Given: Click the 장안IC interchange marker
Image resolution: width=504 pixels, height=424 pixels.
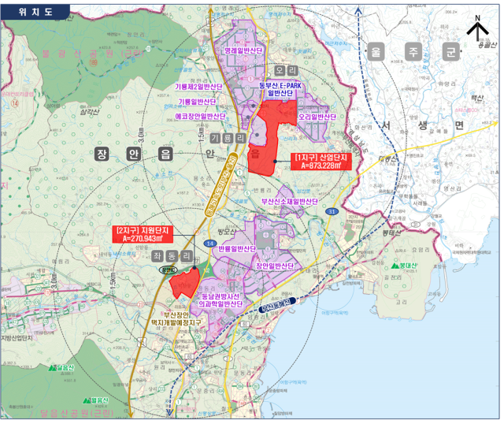Looking at the screenshot, I should tap(167, 270).
